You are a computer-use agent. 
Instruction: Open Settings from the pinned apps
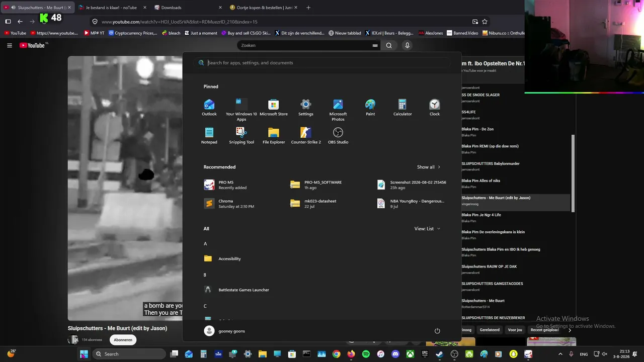(306, 108)
